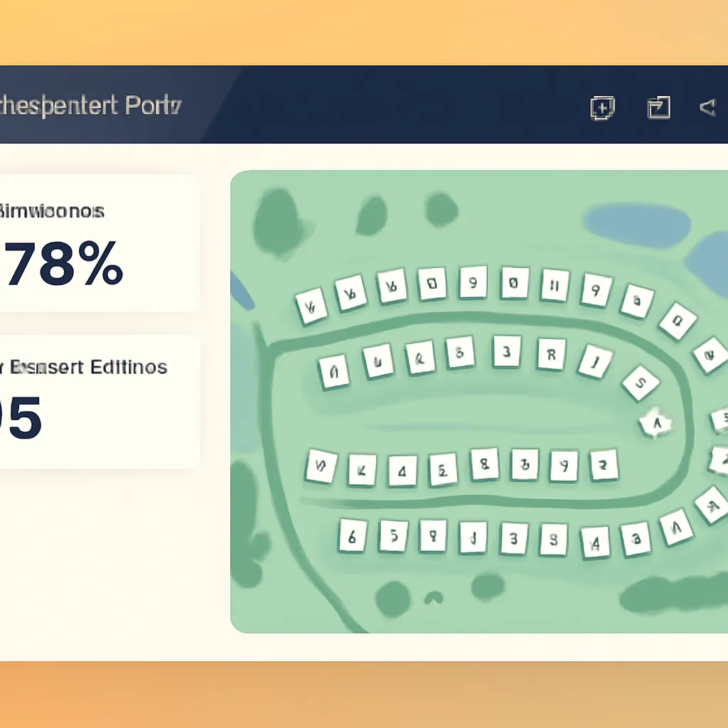Screen dimensions: 728x728
Task: Select the 78% value
Action: coord(63,264)
